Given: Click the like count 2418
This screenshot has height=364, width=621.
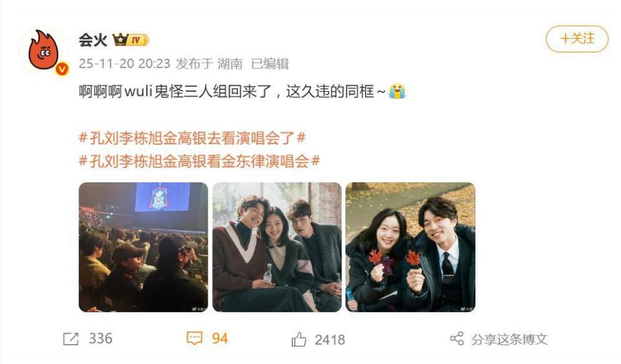Looking at the screenshot, I should (330, 340).
